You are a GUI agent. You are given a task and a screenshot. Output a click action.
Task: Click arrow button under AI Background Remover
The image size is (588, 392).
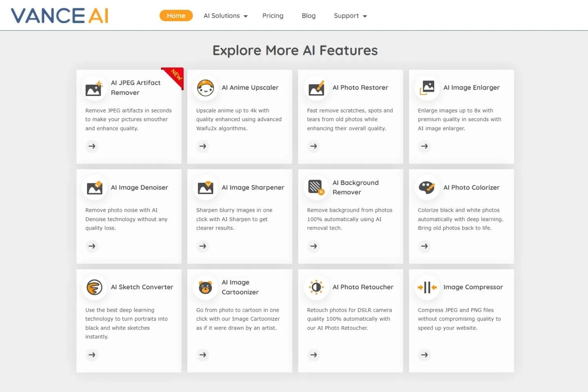tap(314, 246)
